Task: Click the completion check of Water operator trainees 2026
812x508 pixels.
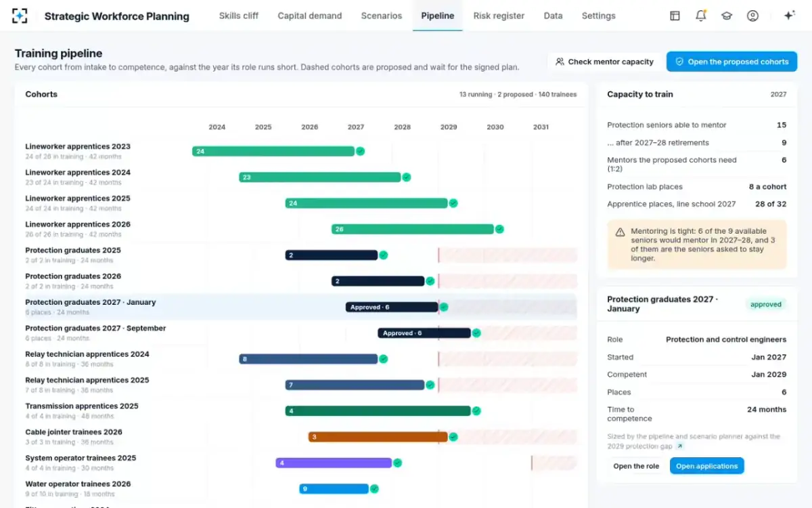Action: point(374,488)
